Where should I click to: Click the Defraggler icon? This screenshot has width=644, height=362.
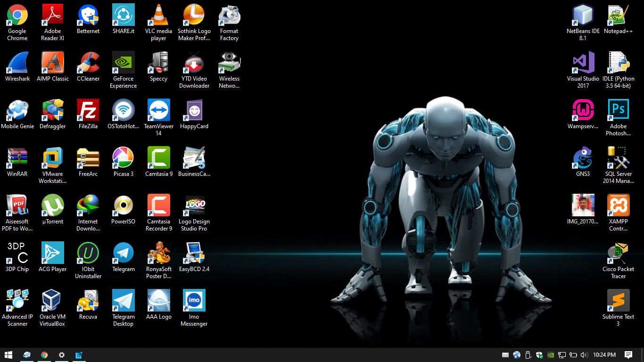click(x=53, y=110)
